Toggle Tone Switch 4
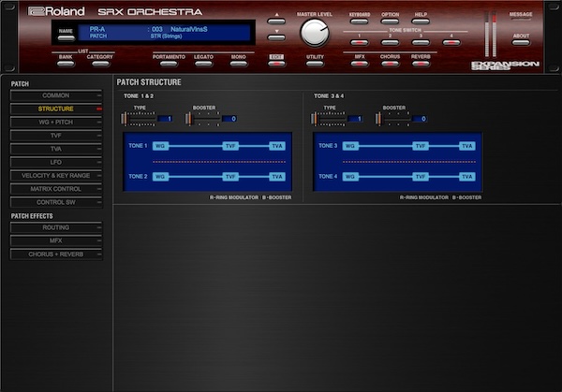Viewport: 562px width, 392px height. (x=451, y=43)
